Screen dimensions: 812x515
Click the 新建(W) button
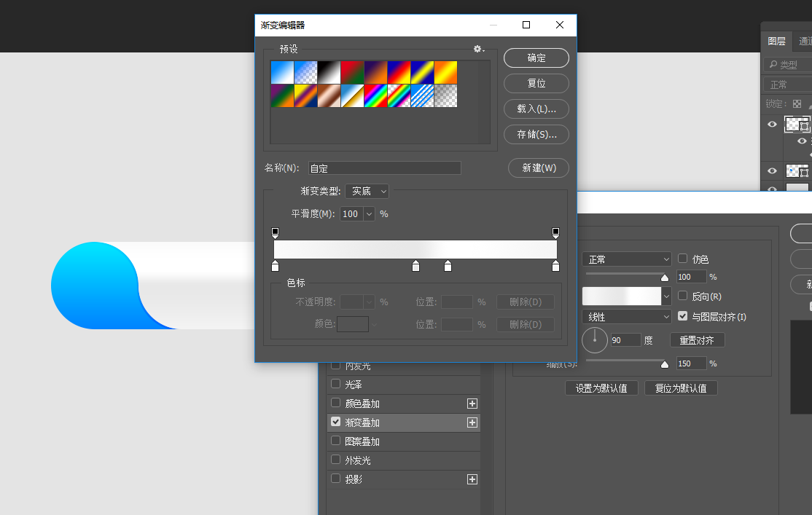point(539,168)
